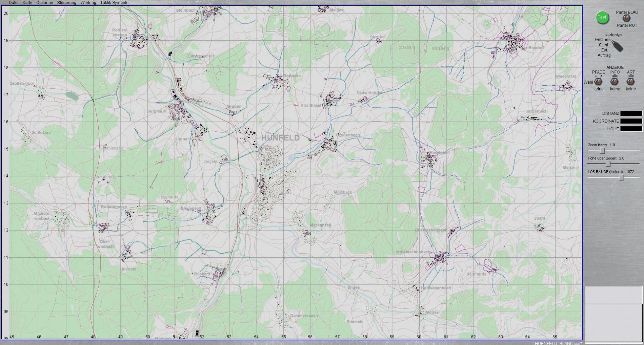Open the Datei menu

pos(14,3)
